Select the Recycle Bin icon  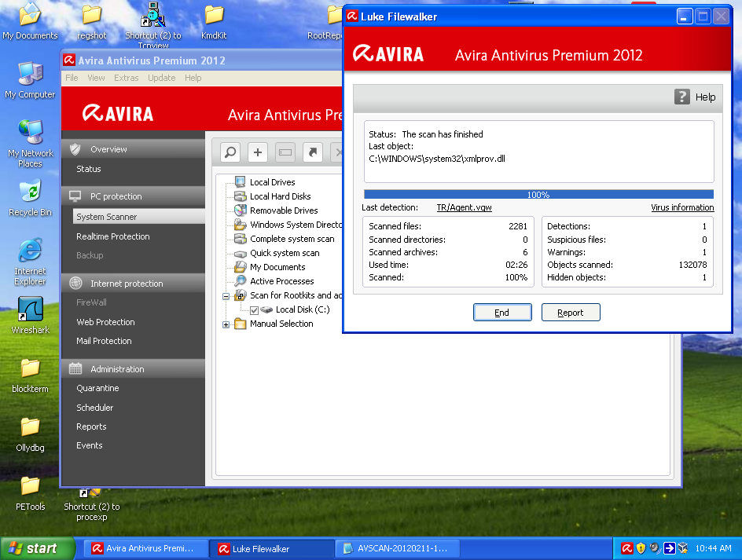[30, 198]
